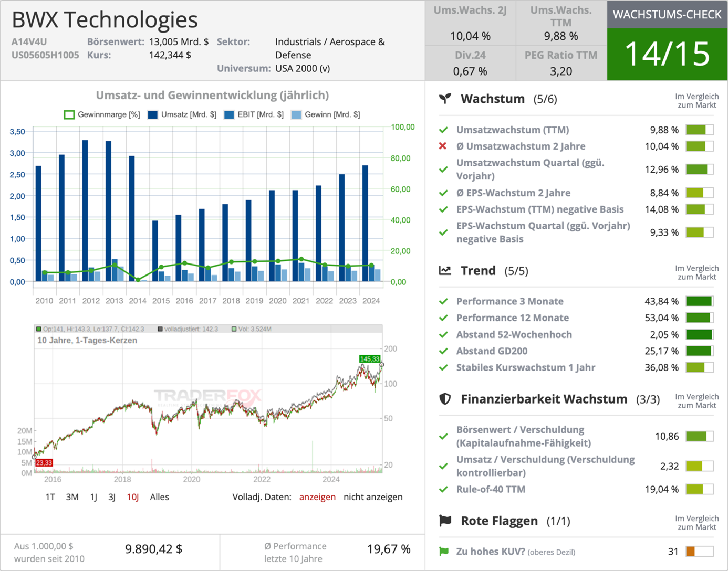Click checkmark beside EPS-Wachstum Quartal negative Basis
Image resolution: width=728 pixels, height=571 pixels.
pyautogui.click(x=443, y=232)
